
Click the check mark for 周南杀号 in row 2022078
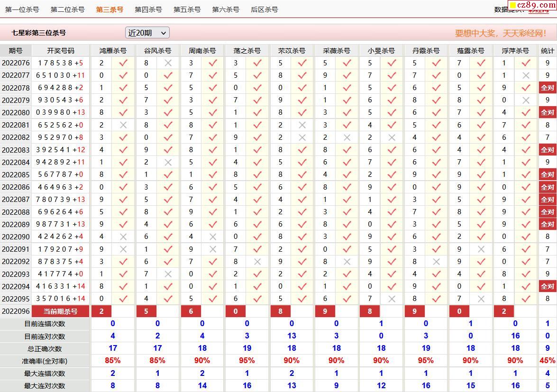[x=213, y=88]
